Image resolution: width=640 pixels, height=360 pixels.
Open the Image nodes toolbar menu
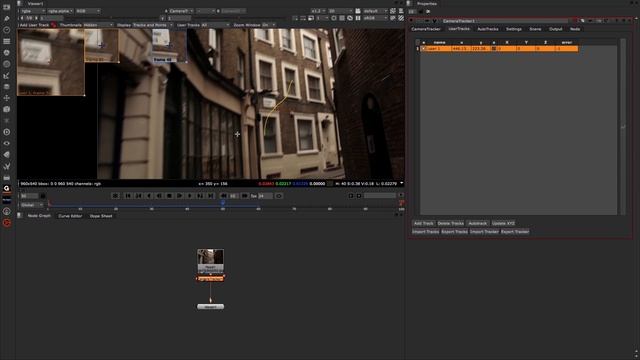coord(7,7)
